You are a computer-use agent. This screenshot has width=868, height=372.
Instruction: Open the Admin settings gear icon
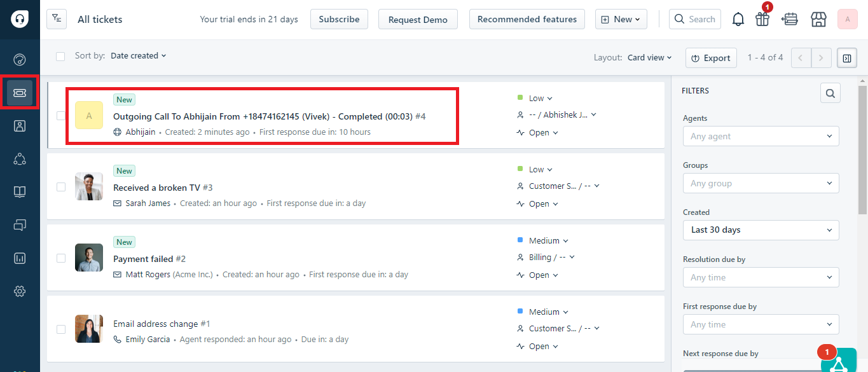pyautogui.click(x=20, y=291)
